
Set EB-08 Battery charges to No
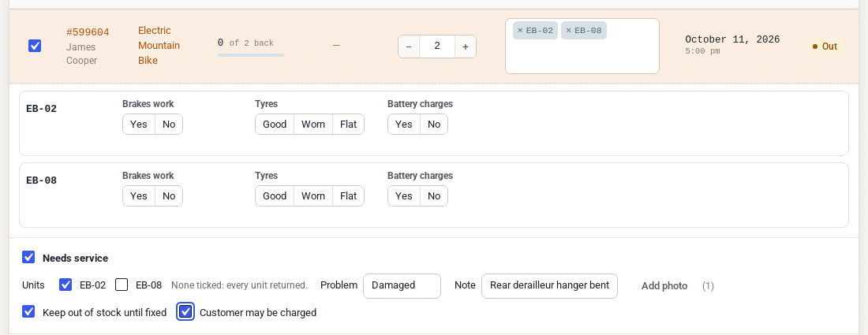(x=434, y=196)
